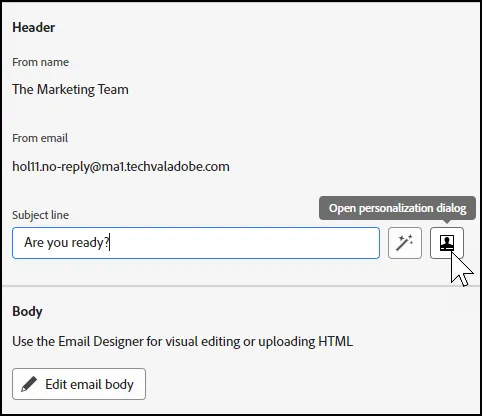
Task: Click the Edit email body button
Action: pos(79,384)
